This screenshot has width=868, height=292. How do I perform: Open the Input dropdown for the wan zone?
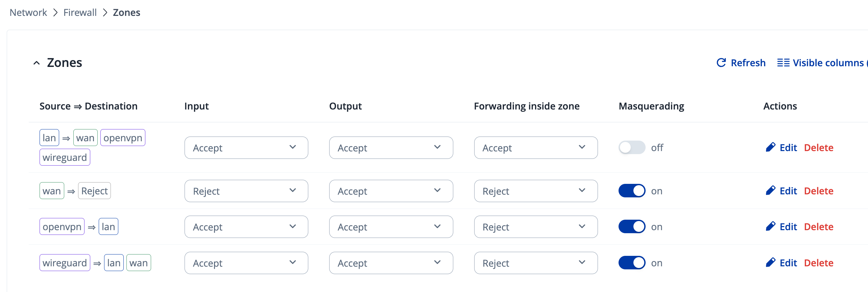point(246,191)
